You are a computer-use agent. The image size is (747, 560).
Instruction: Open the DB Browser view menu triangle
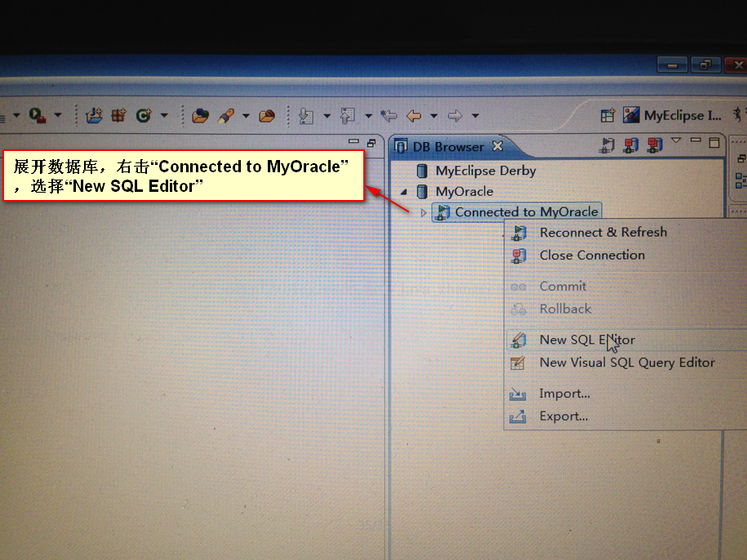click(x=676, y=140)
